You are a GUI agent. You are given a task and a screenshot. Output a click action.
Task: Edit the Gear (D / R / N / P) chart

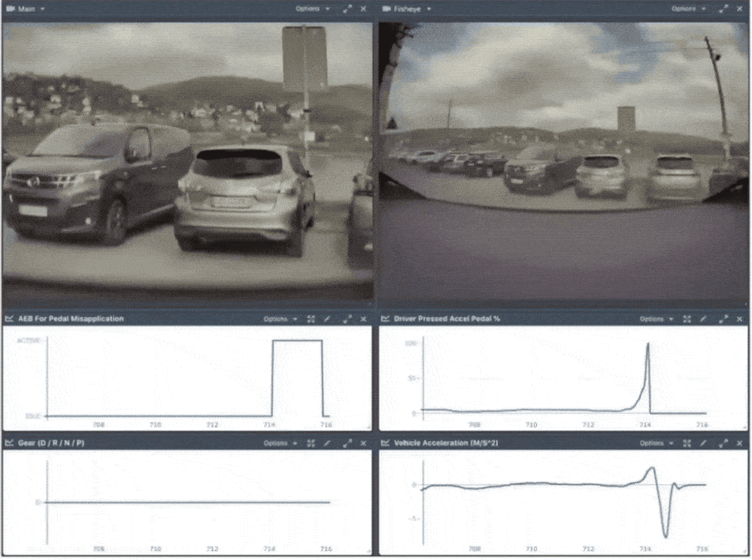tap(327, 443)
